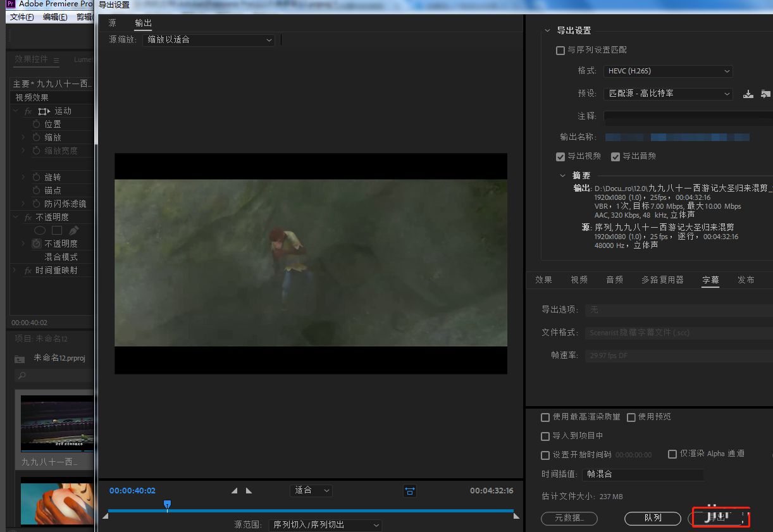The image size is (773, 532).
Task: Open the 格式 dropdown showing HEVC (H.265)
Action: [668, 71]
